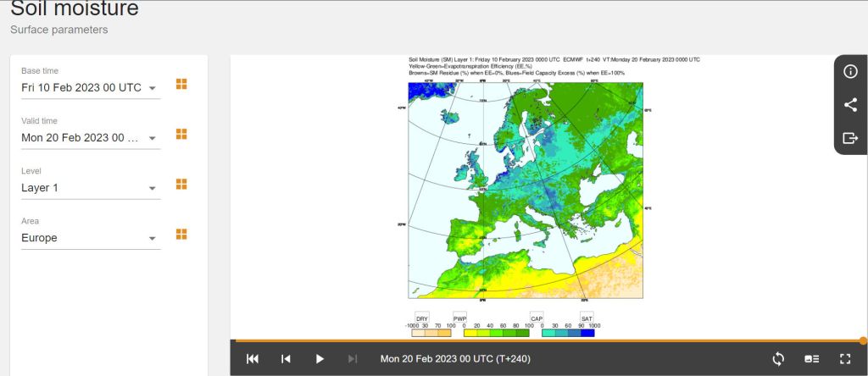Screen dimensions: 868x376
Task: Jump to the first forecast step
Action: 253,359
